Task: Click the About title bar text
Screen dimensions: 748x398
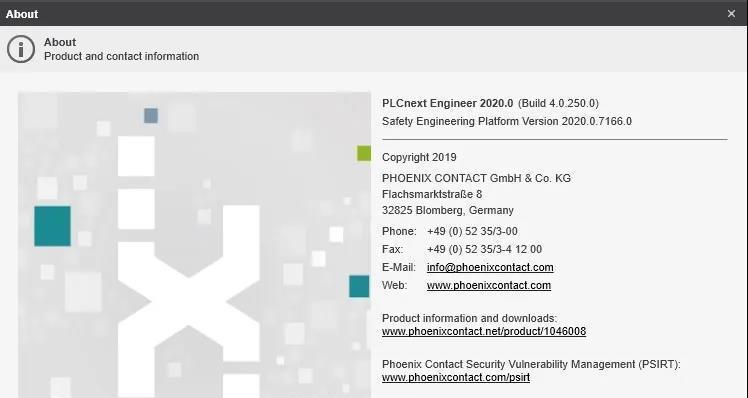Action: click(22, 14)
